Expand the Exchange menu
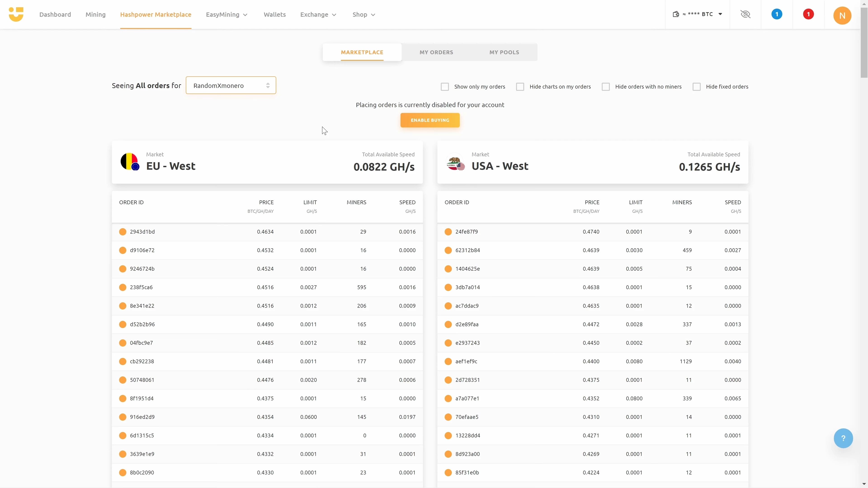 point(318,14)
